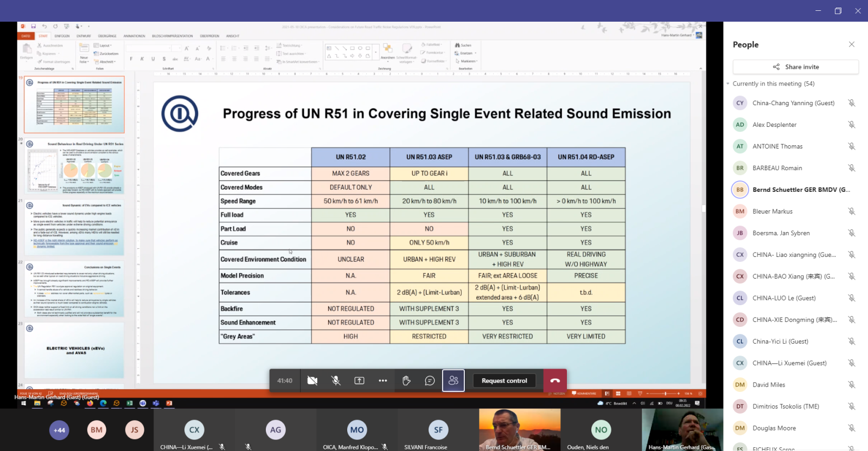Click David Miles' muted microphone icon

[851, 385]
